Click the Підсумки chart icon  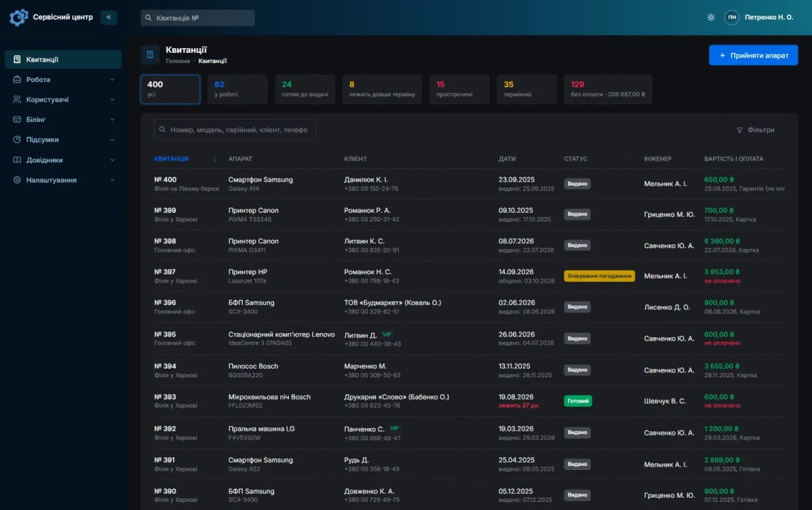(17, 140)
